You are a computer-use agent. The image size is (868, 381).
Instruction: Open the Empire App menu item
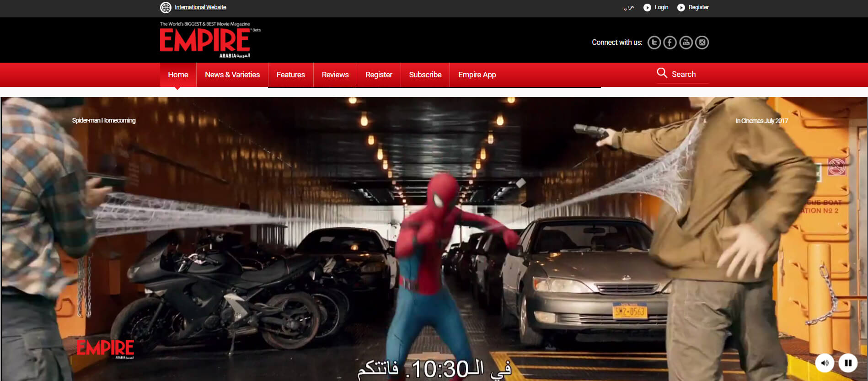[477, 75]
